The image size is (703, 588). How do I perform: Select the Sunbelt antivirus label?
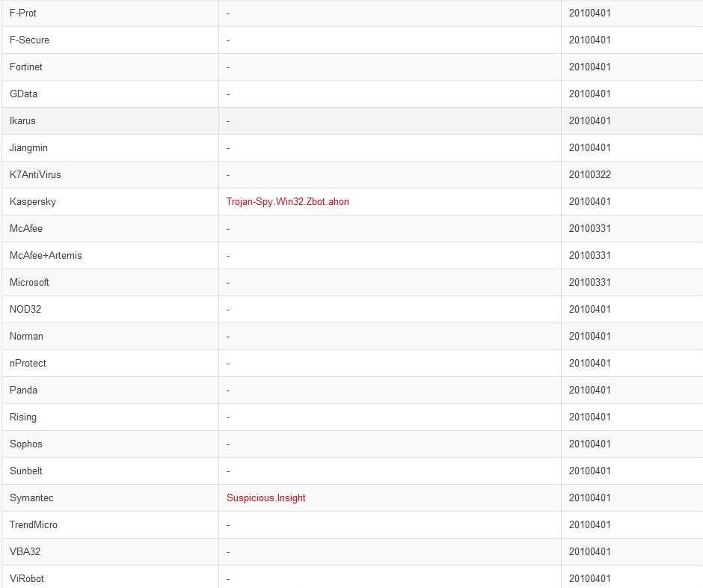[26, 471]
